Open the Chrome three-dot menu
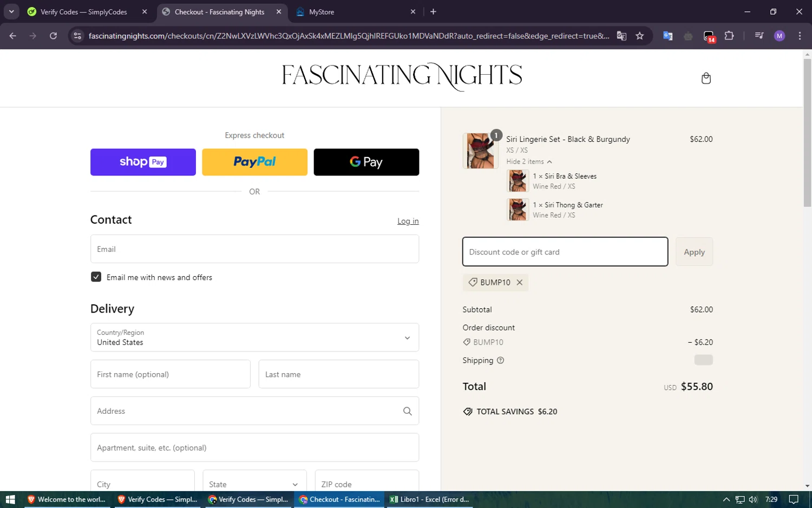812x508 pixels. 800,36
